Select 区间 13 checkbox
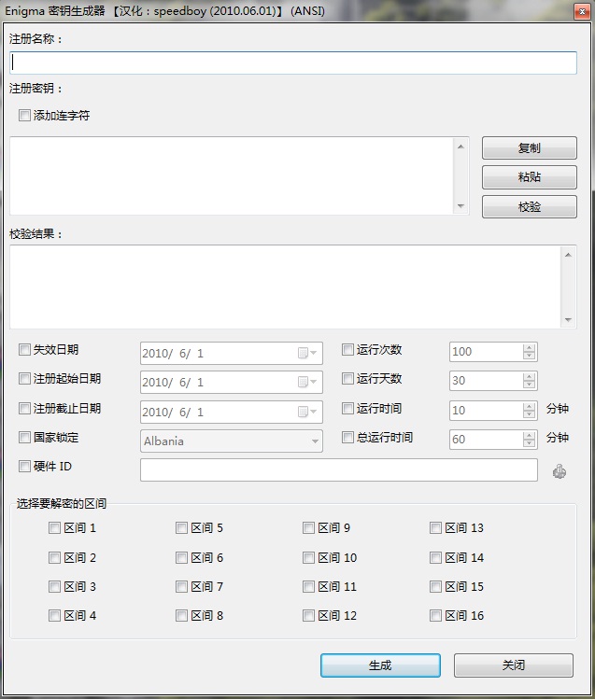The width and height of the screenshot is (595, 700). coord(435,528)
